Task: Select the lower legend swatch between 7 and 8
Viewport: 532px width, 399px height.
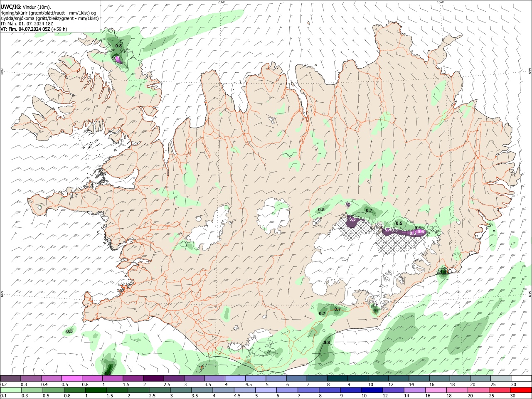Action: pos(308,390)
